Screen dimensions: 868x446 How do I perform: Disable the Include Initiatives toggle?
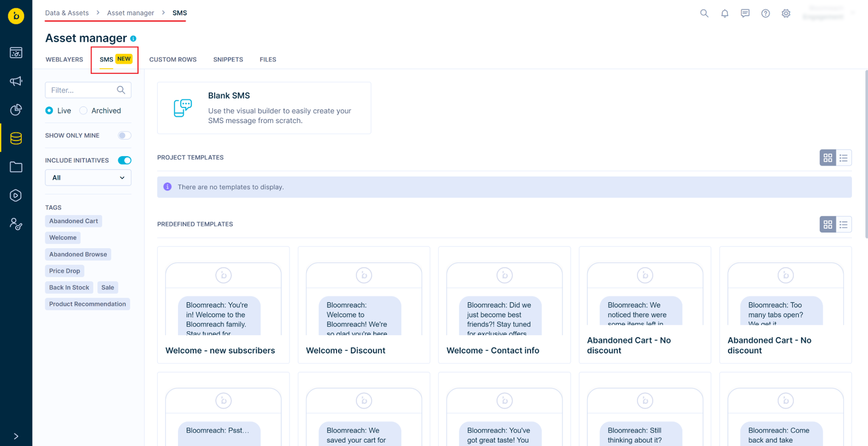click(124, 160)
